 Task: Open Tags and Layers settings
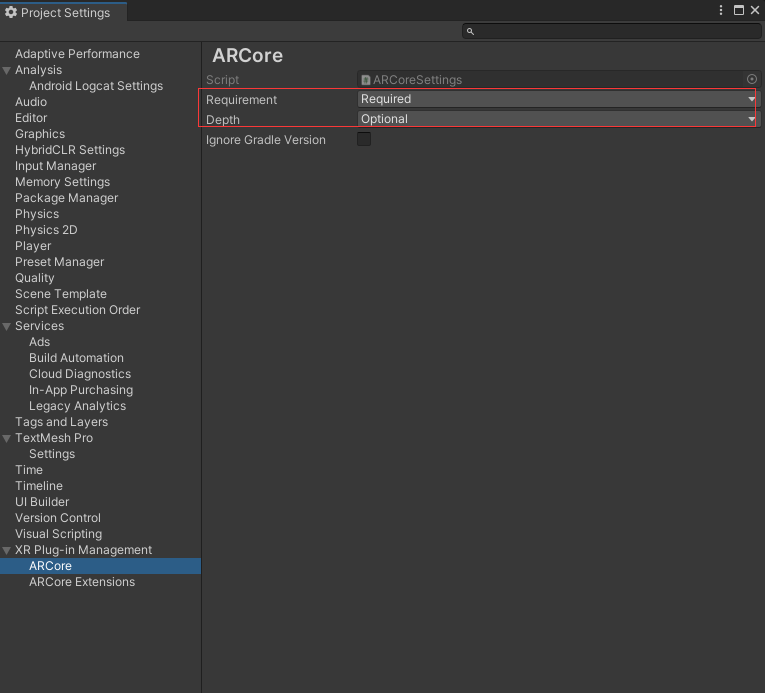pyautogui.click(x=61, y=422)
